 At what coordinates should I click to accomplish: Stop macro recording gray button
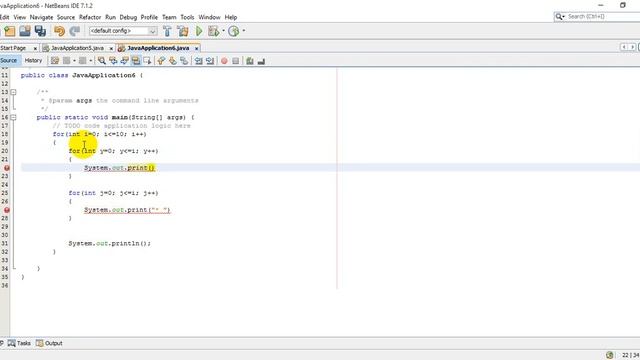(236, 61)
